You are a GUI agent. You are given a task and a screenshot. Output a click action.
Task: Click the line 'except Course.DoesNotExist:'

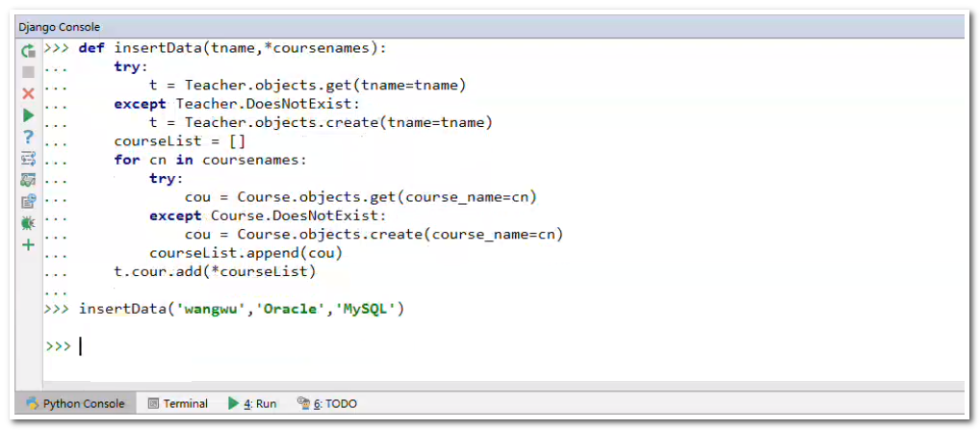[268, 216]
